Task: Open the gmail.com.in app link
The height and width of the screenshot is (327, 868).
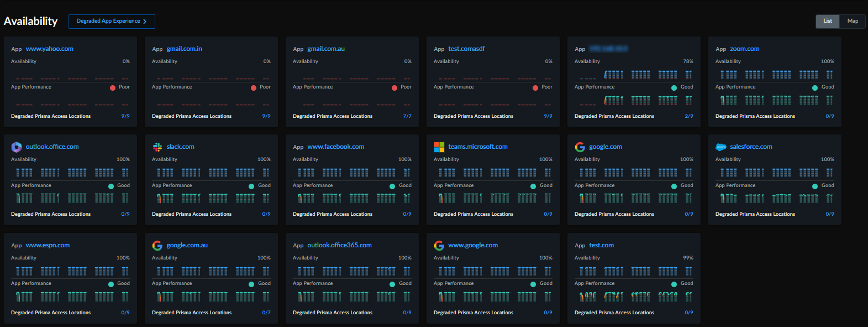Action: pyautogui.click(x=184, y=49)
